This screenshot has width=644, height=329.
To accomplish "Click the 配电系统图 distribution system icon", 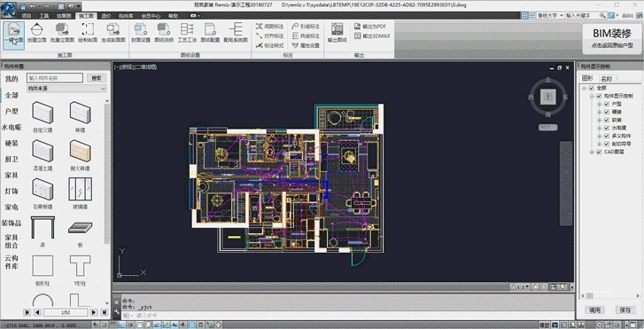I will click(236, 33).
